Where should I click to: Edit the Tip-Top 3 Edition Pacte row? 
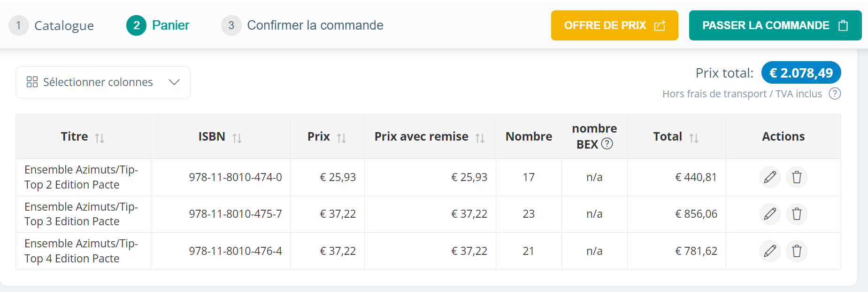click(770, 214)
